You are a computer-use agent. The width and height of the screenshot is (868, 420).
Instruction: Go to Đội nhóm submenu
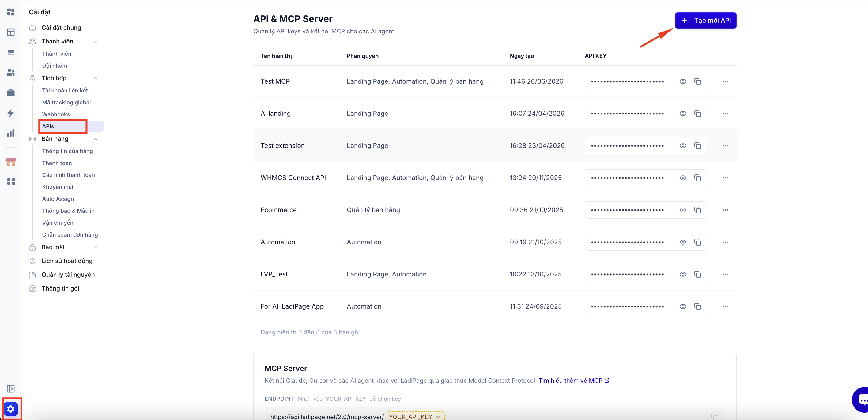coord(55,66)
